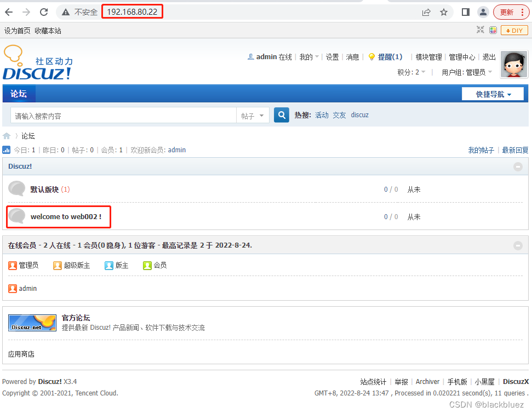The width and height of the screenshot is (532, 413).
Task: Click the home icon in breadcrumb
Action: [7, 136]
